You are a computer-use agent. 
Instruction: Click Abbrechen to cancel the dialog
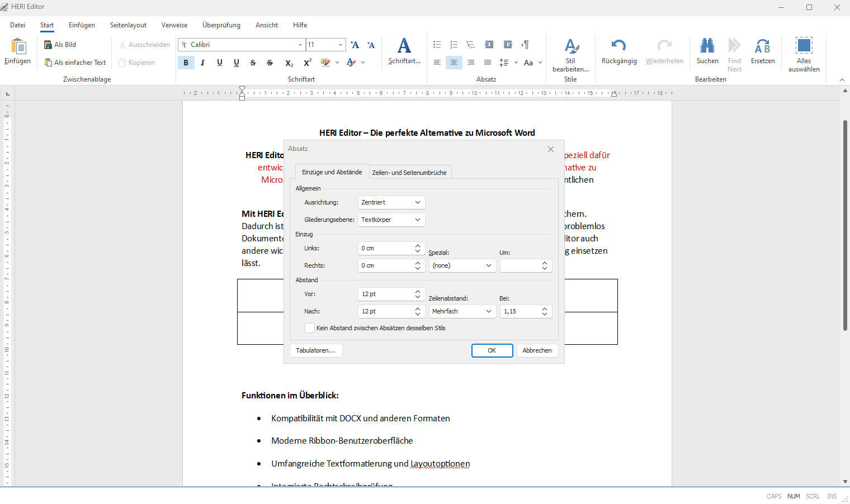[537, 350]
